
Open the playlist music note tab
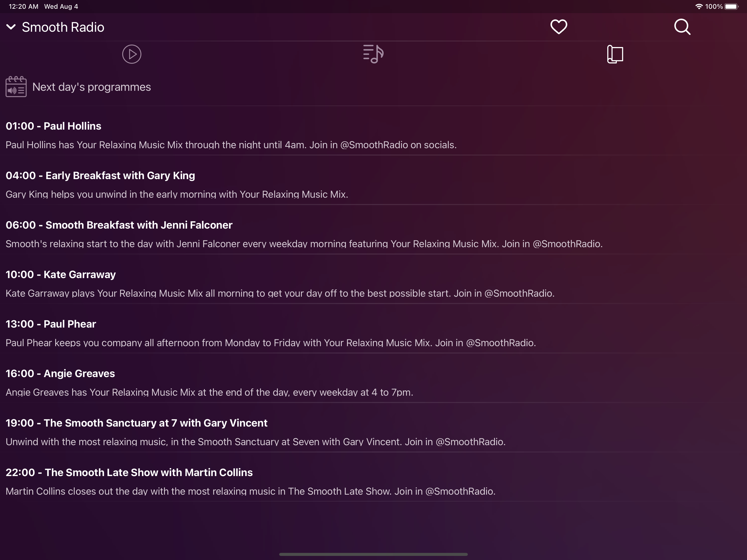click(x=373, y=54)
